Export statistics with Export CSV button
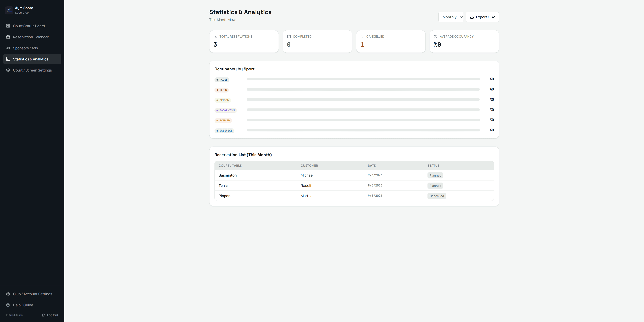The width and height of the screenshot is (644, 322). click(482, 17)
